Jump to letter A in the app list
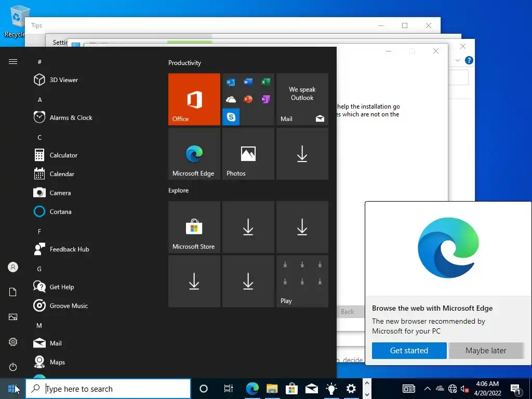 (x=39, y=100)
